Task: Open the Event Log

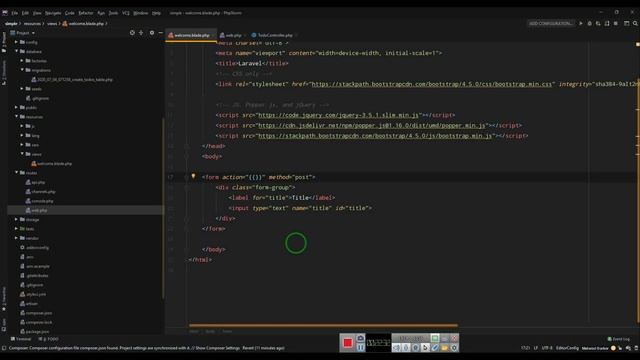Action: pos(618,339)
